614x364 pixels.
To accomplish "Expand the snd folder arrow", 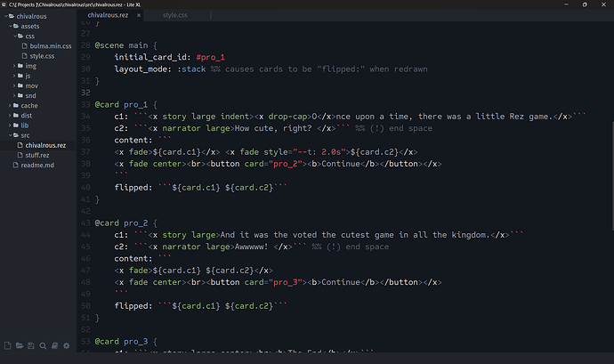I will click(x=14, y=95).
